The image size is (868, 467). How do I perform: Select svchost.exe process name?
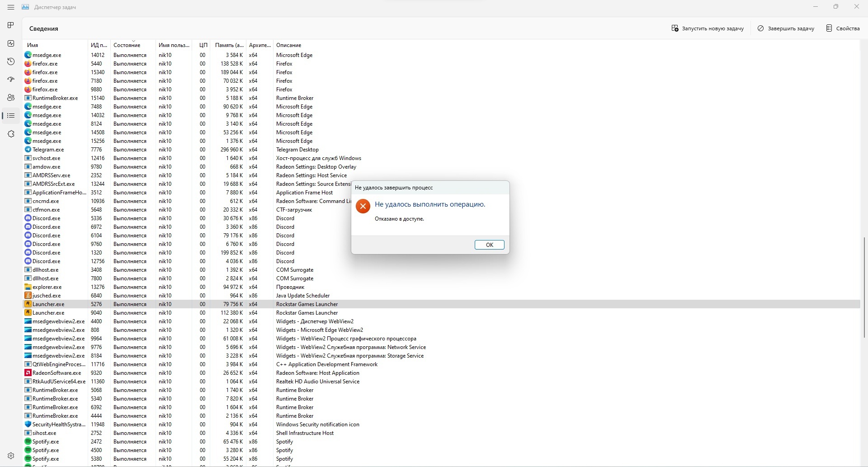tap(46, 158)
